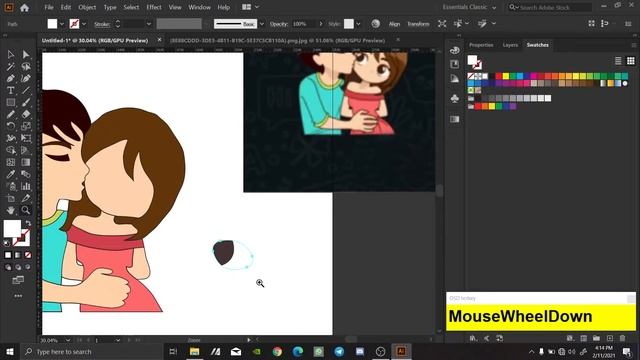This screenshot has height=360, width=640.
Task: Pick the yellow swatch in first row
Action: (x=506, y=76)
